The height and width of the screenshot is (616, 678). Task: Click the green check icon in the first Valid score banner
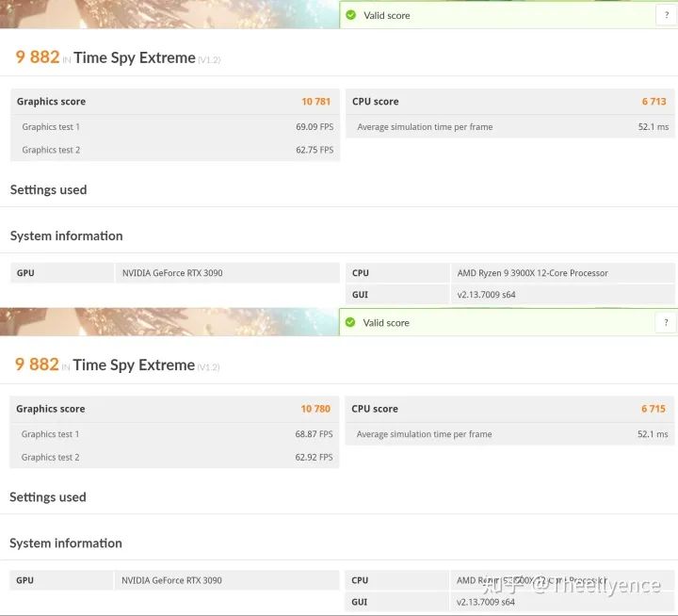[x=351, y=15]
